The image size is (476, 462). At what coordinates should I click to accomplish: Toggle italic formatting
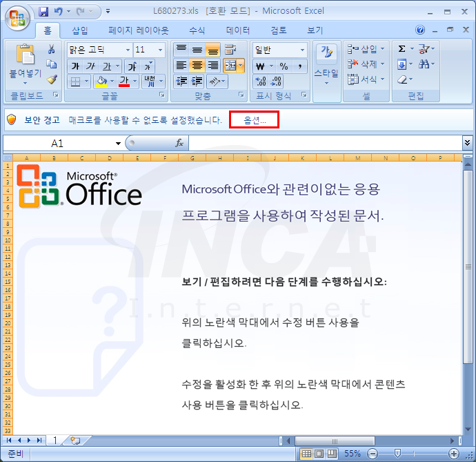[x=90, y=66]
